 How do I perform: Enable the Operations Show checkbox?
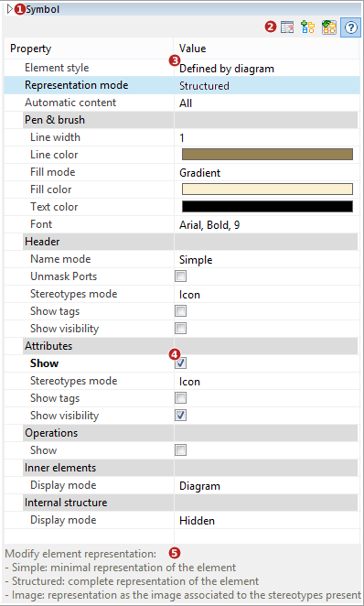tap(181, 450)
